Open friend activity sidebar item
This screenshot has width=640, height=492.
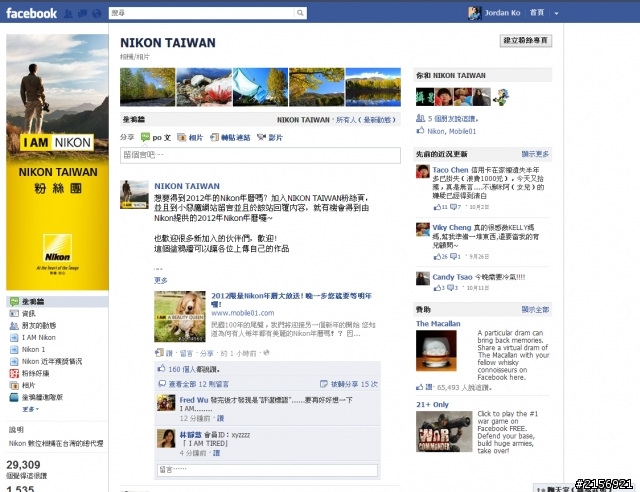[x=39, y=325]
